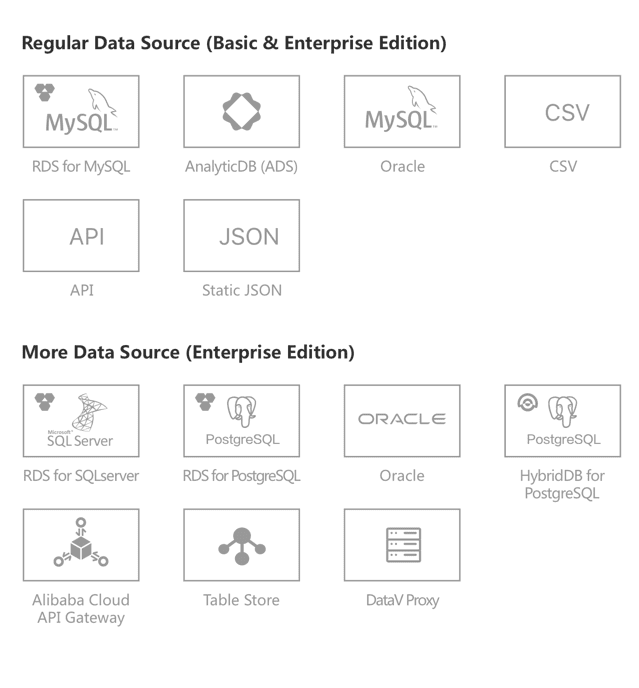Pick the API data source tile
This screenshot has width=639, height=688.
81,236
